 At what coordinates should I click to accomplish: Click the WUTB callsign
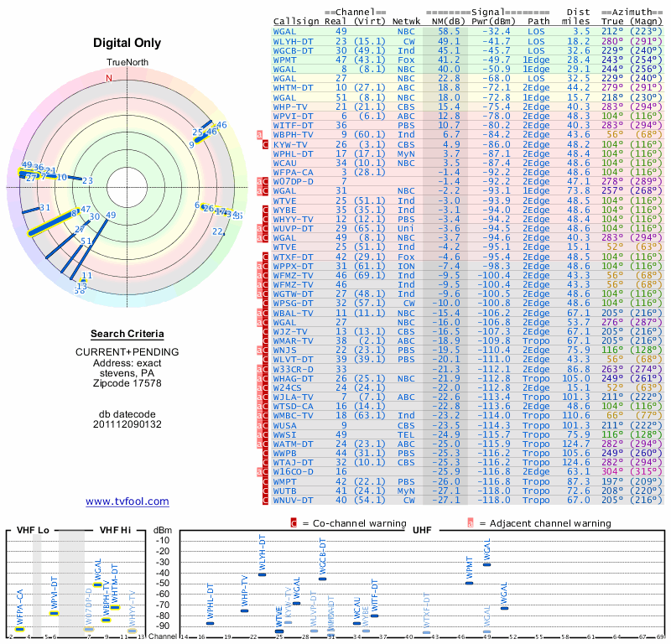point(284,491)
